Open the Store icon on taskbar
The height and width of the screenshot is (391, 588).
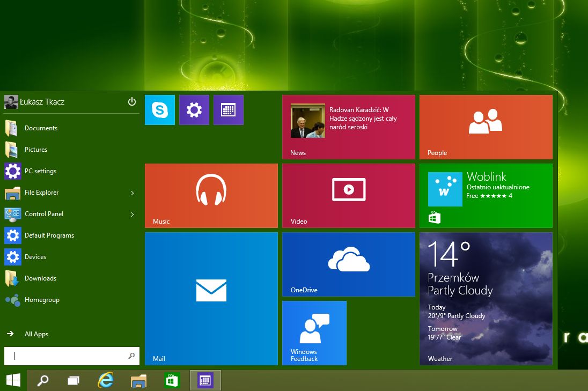coord(172,380)
